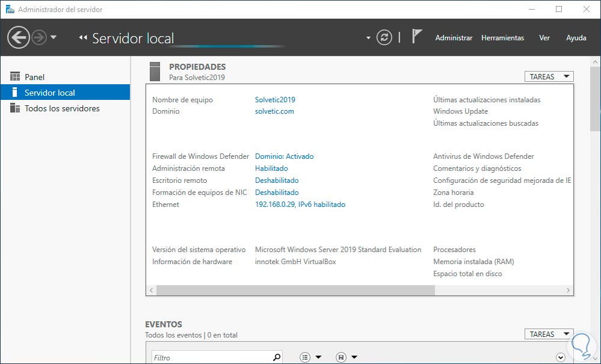Click the Configuración de seguridad mejorada de IE label

tap(502, 180)
